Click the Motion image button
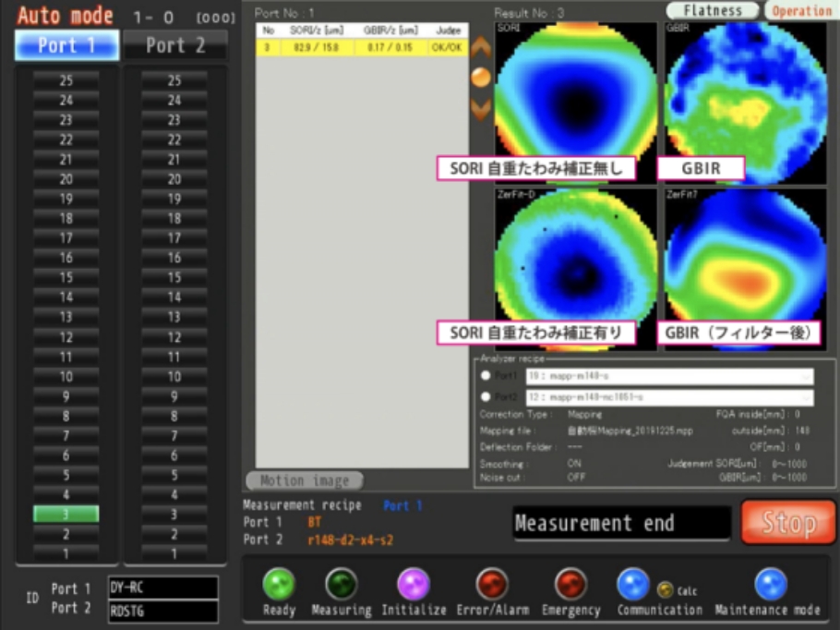 [305, 480]
